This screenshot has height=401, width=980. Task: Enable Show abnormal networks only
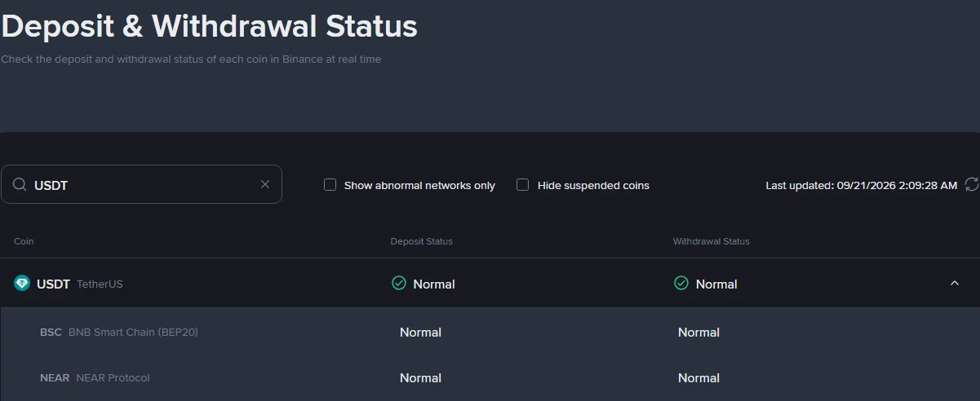pos(330,185)
